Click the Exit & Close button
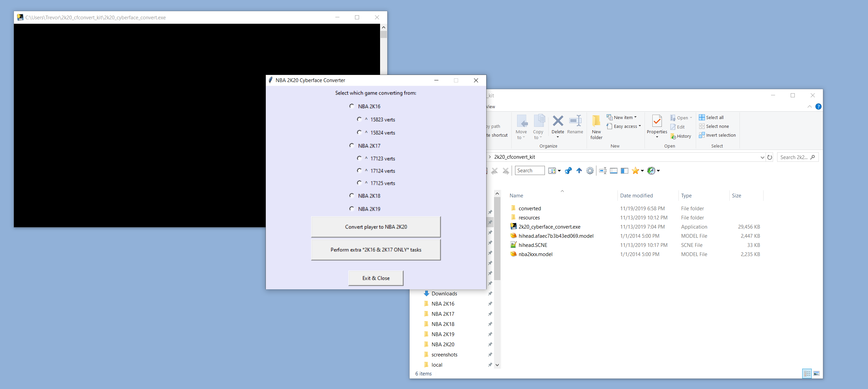The image size is (868, 389). pos(376,278)
